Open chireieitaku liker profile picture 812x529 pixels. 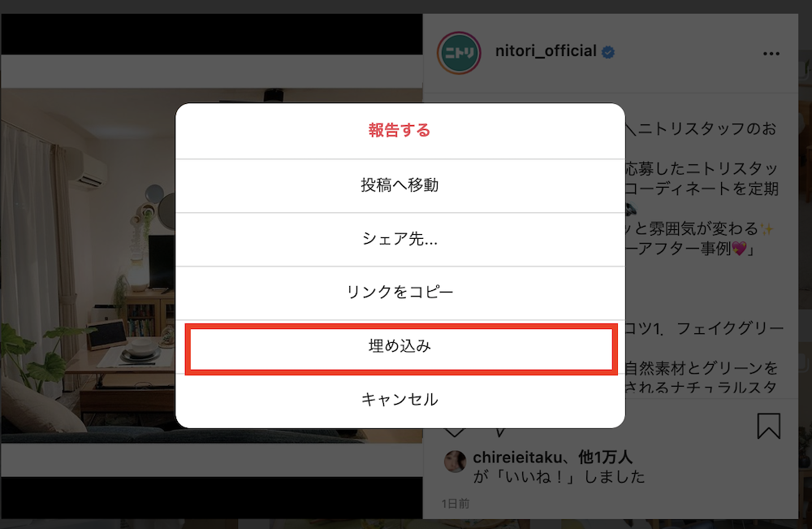pyautogui.click(x=456, y=461)
